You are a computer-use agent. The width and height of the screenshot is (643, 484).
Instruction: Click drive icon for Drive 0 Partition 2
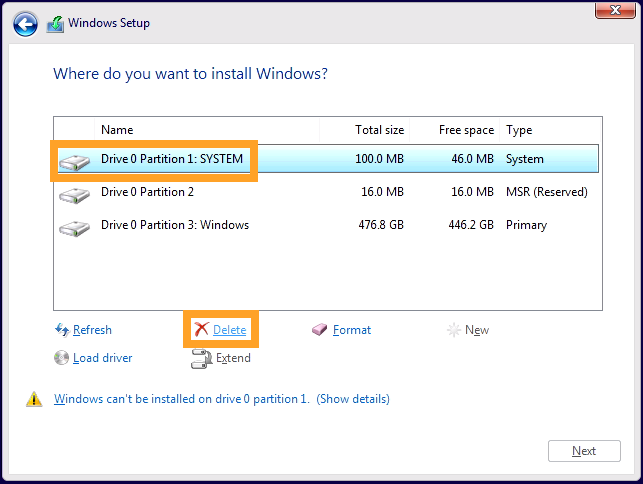point(74,193)
